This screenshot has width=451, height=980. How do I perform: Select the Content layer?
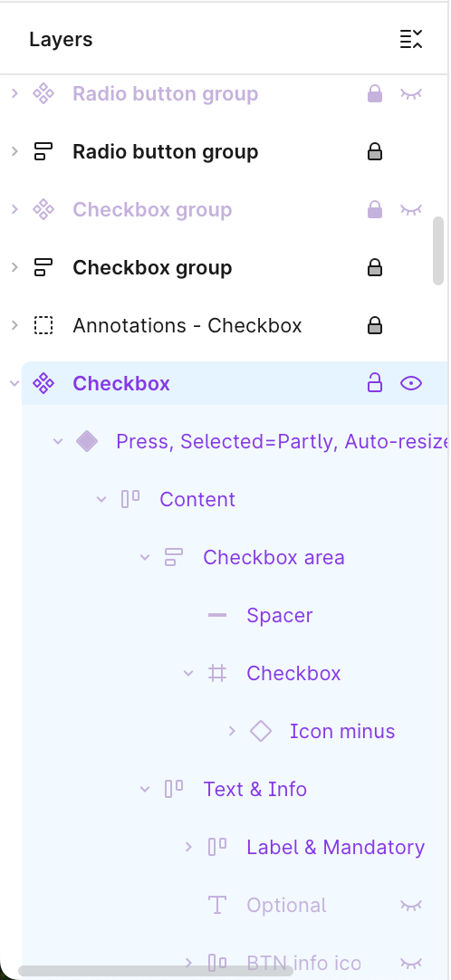[x=197, y=499]
